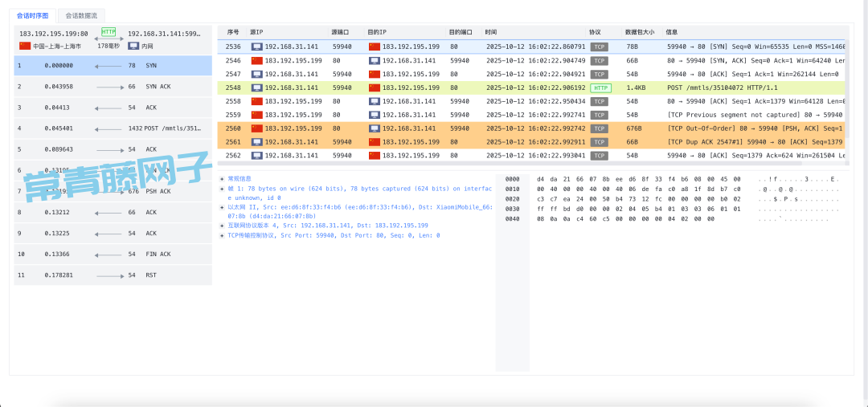Click the 时间 column header
Viewport: 868px width, 407px height.
(491, 32)
